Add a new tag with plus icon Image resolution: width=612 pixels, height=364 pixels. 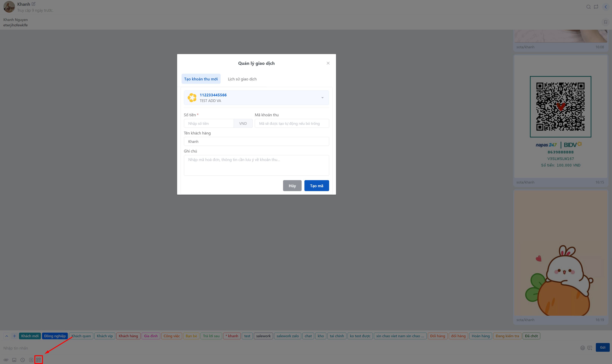14,336
